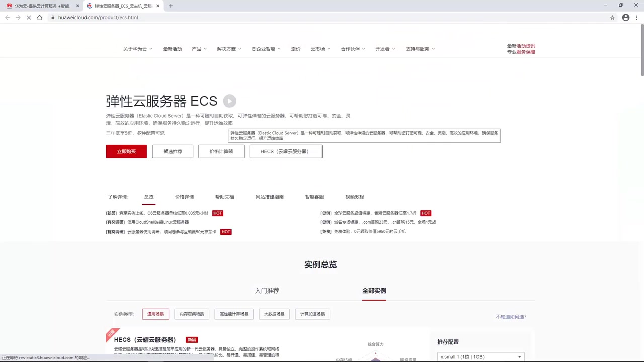Image resolution: width=644 pixels, height=362 pixels.
Task: Select the 入门推荐 tab
Action: coord(267,291)
